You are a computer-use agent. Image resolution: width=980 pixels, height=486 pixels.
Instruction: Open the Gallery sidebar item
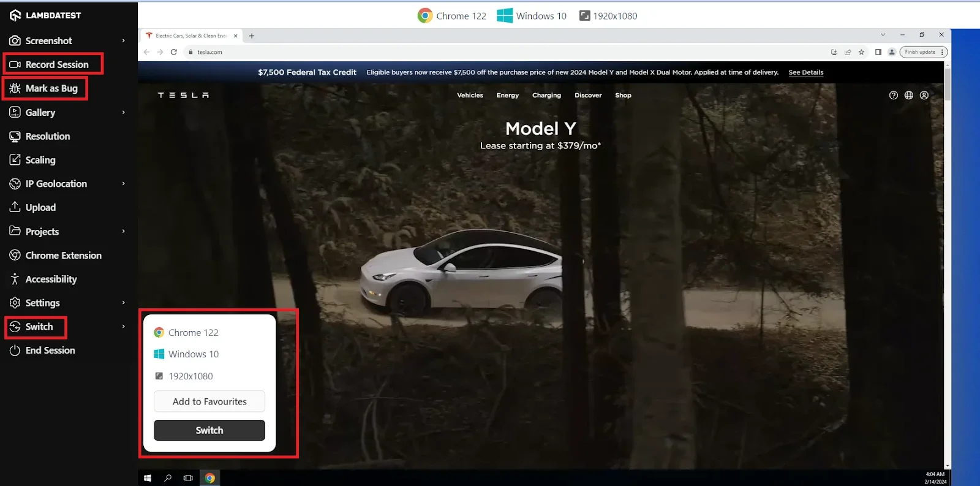pos(40,112)
